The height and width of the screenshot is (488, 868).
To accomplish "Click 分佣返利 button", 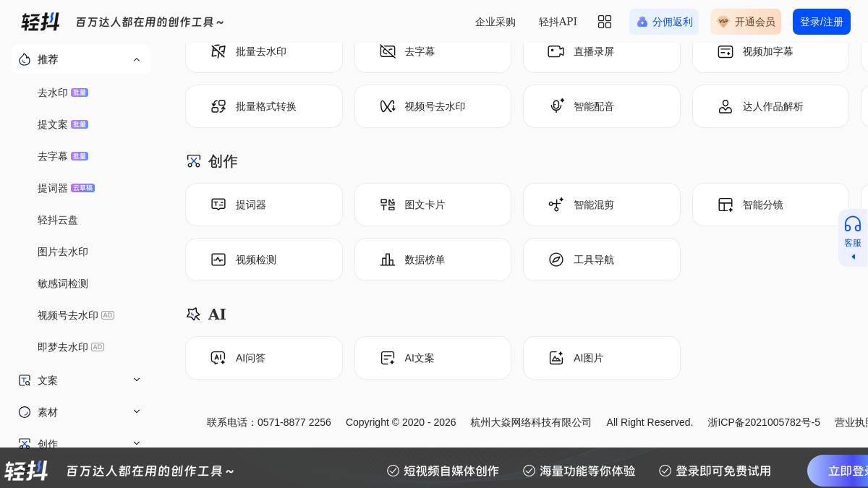I will point(664,22).
